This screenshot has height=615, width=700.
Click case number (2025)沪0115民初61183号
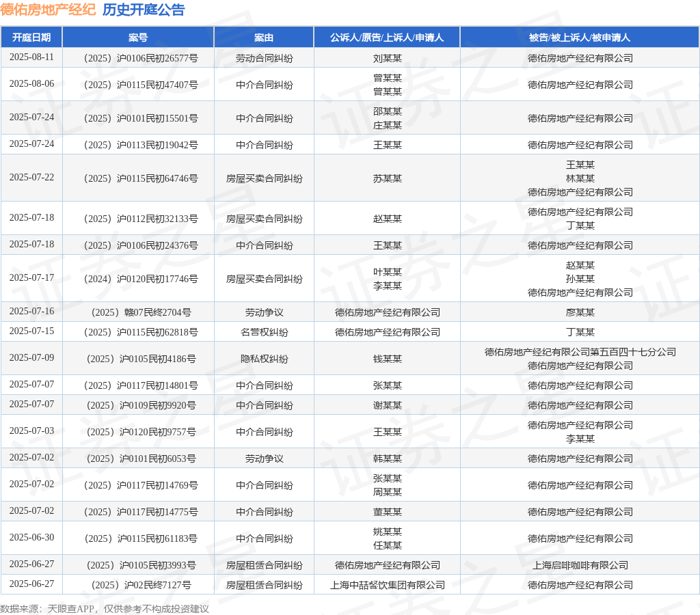point(141,538)
